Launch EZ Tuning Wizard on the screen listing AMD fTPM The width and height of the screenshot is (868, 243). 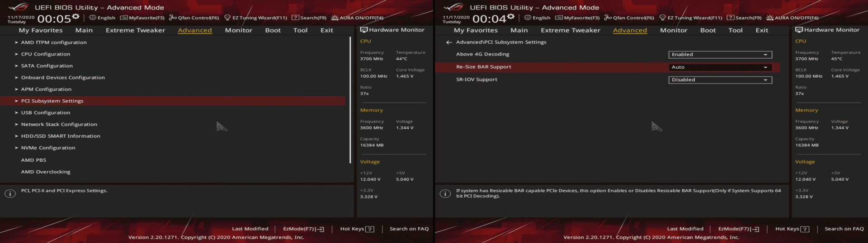(255, 18)
